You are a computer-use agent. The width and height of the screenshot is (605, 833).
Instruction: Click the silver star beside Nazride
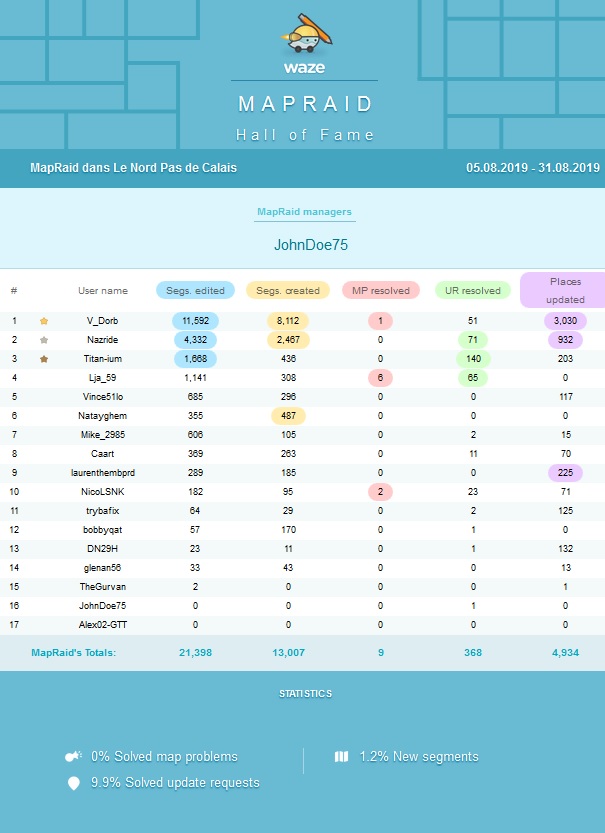tap(44, 340)
